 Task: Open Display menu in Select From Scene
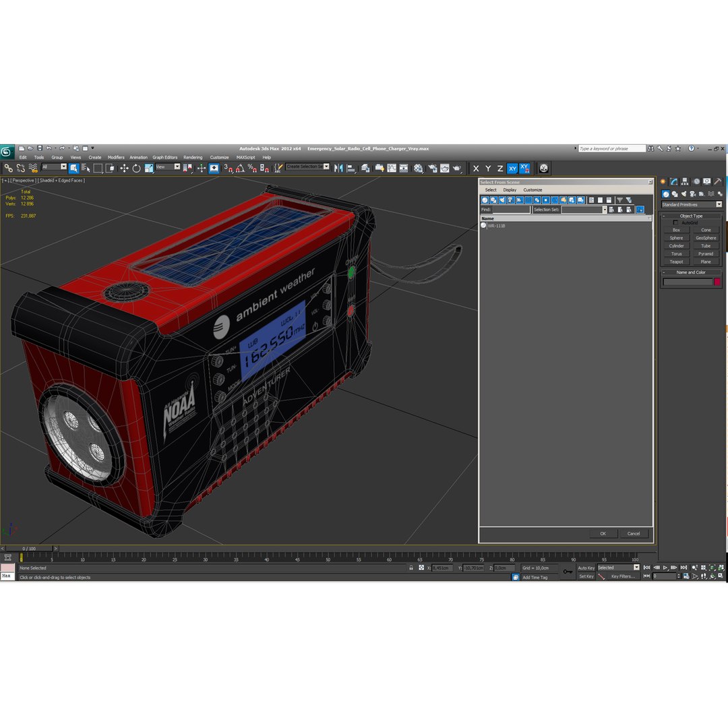click(510, 190)
